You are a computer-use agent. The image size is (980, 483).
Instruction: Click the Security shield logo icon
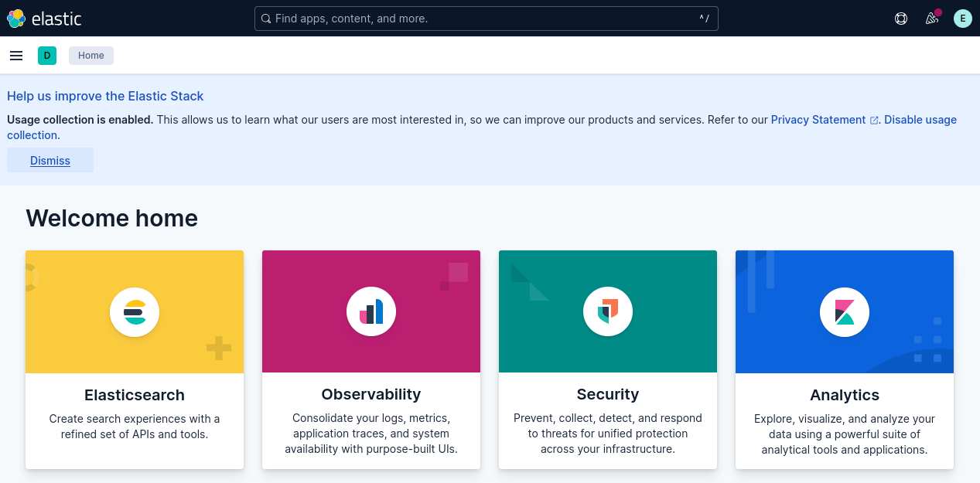click(x=608, y=312)
